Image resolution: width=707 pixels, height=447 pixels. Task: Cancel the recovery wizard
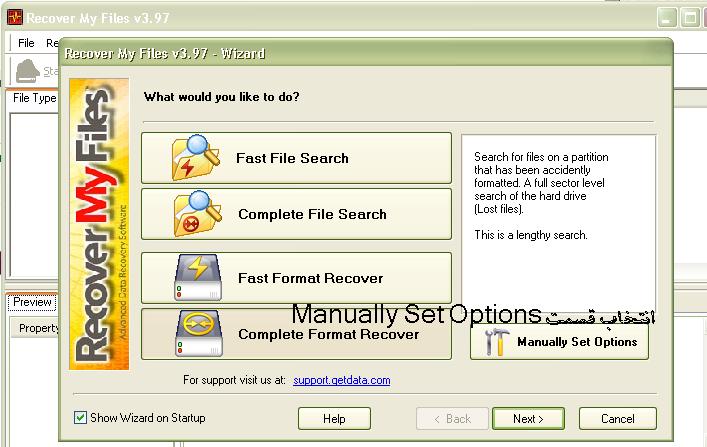[618, 419]
